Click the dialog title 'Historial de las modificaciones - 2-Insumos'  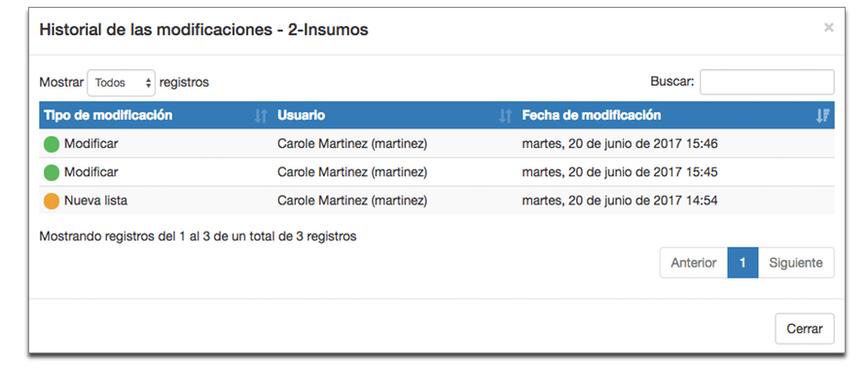click(x=203, y=29)
